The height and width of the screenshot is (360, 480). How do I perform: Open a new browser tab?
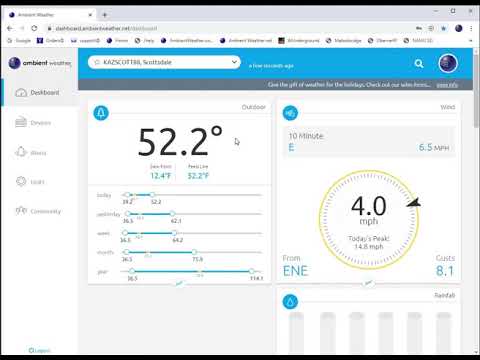click(x=105, y=15)
